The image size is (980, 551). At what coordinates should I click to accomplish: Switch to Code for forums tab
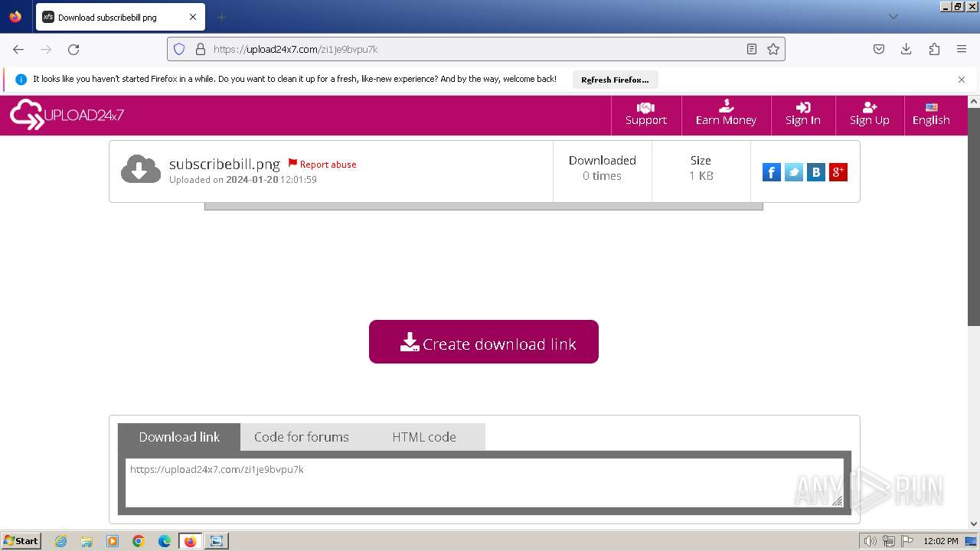pos(302,437)
